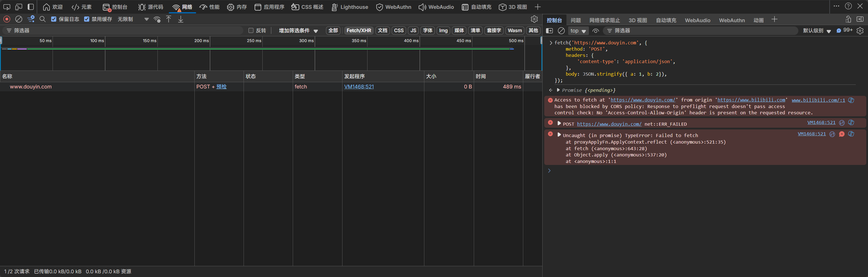This screenshot has width=868, height=277.
Task: Expand the Promise {<pending>} object
Action: click(x=558, y=90)
